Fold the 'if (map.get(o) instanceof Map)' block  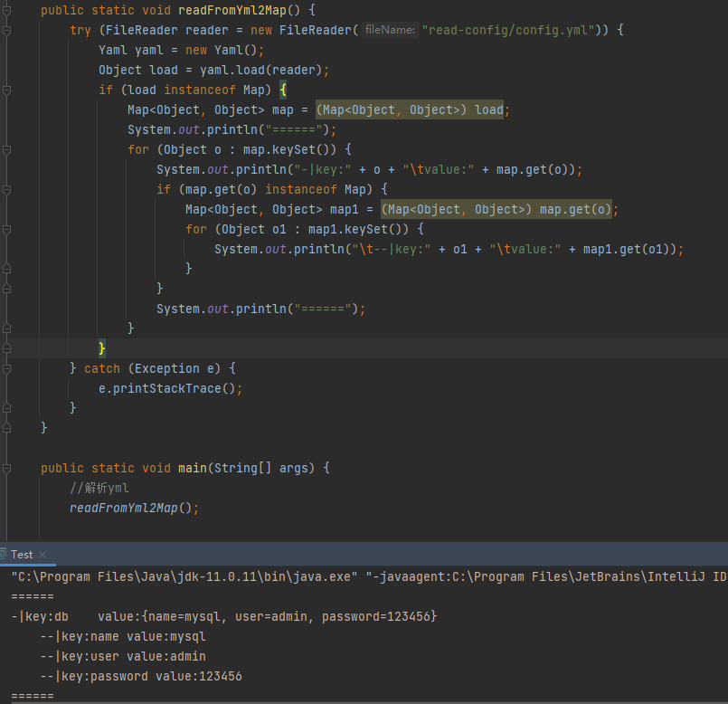point(6,190)
